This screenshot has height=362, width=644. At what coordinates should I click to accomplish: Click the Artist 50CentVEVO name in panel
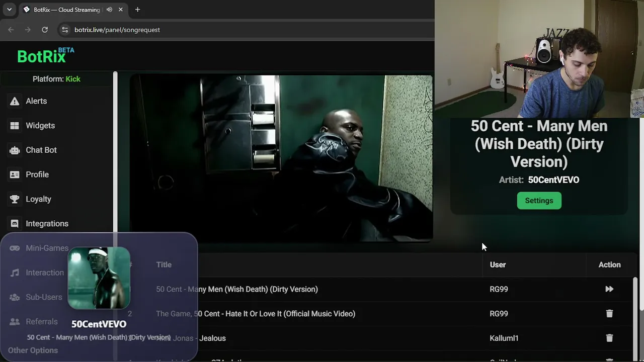point(553,180)
